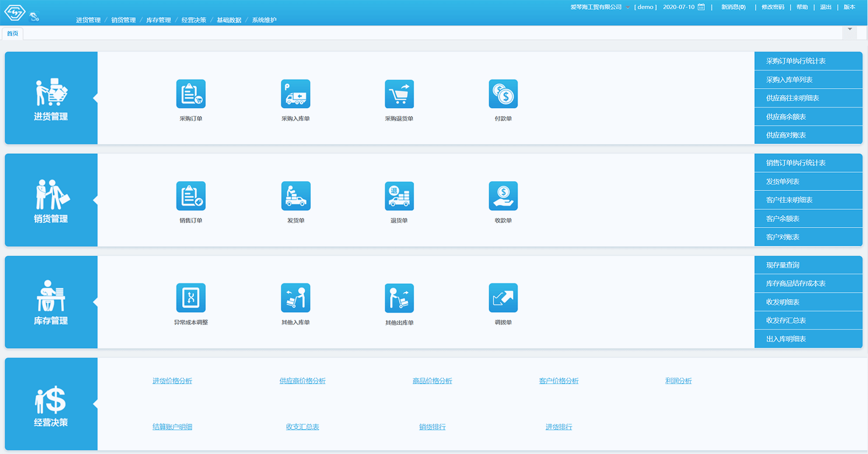Viewport: 868px width, 454px height.
Task: Open the calendar date picker icon
Action: tap(701, 7)
